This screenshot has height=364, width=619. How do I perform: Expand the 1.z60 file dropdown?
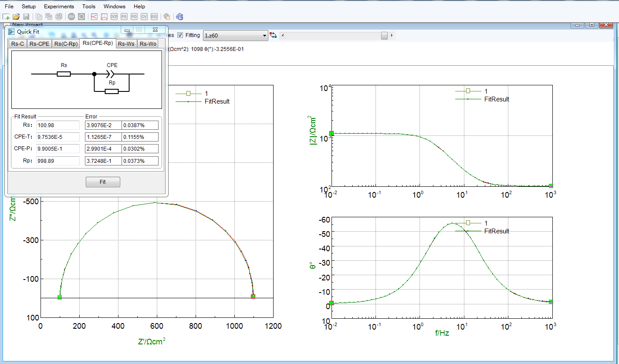264,36
